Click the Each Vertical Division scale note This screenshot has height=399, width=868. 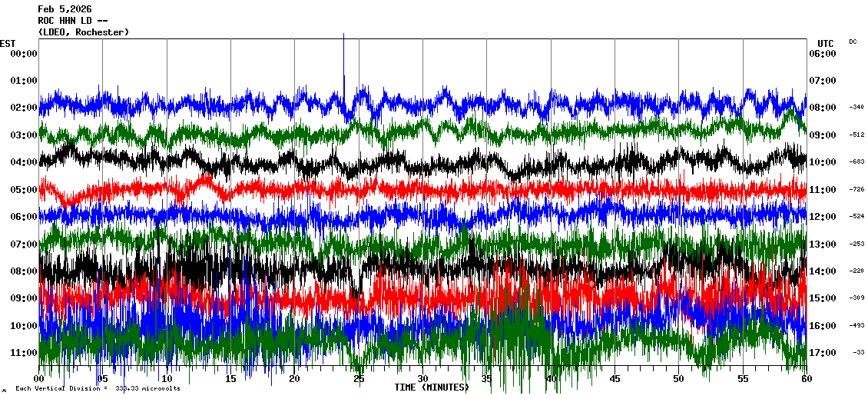coord(98,389)
